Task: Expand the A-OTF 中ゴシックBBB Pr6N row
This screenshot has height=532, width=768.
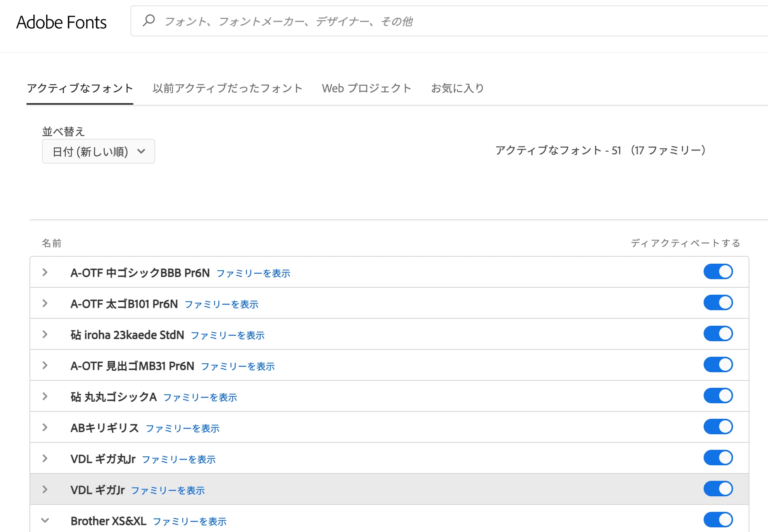Action: [x=45, y=272]
